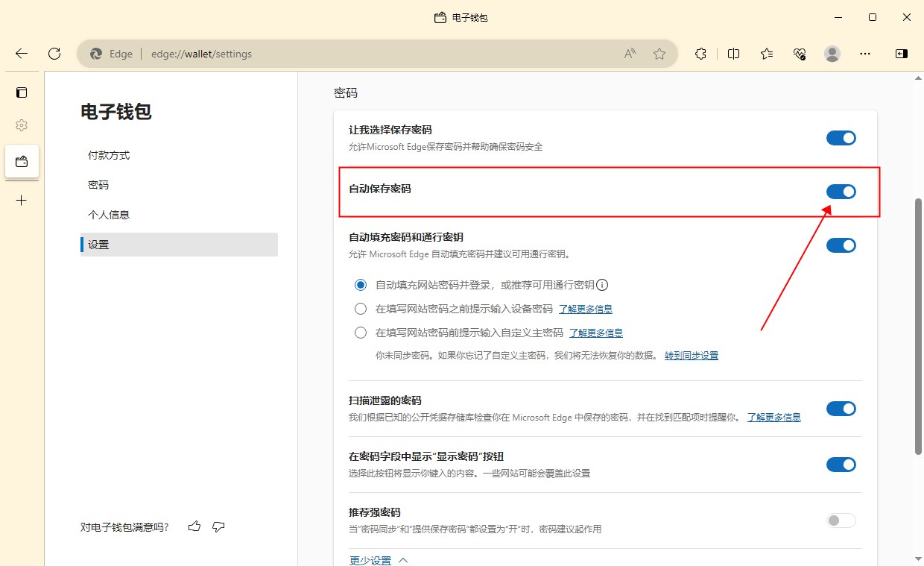
Task: Open 付款方式 in wallet sidebar
Action: tap(179, 155)
